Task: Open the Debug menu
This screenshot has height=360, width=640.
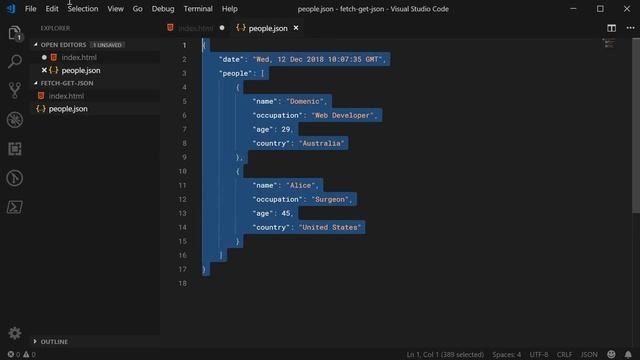Action: [163, 9]
